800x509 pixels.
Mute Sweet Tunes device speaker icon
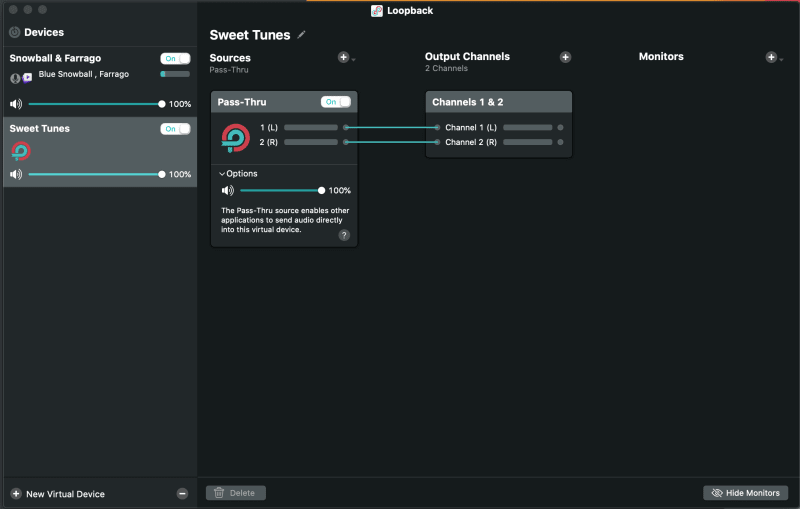pos(16,174)
